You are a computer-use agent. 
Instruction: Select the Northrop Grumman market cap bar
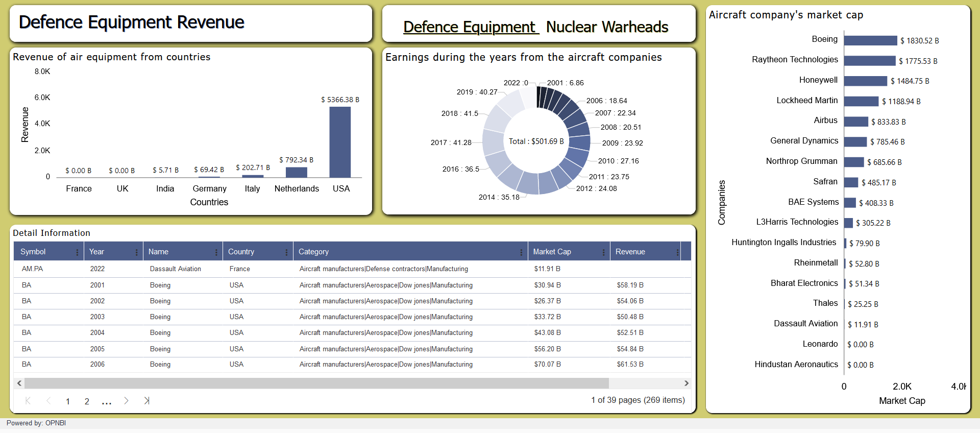[x=854, y=162]
